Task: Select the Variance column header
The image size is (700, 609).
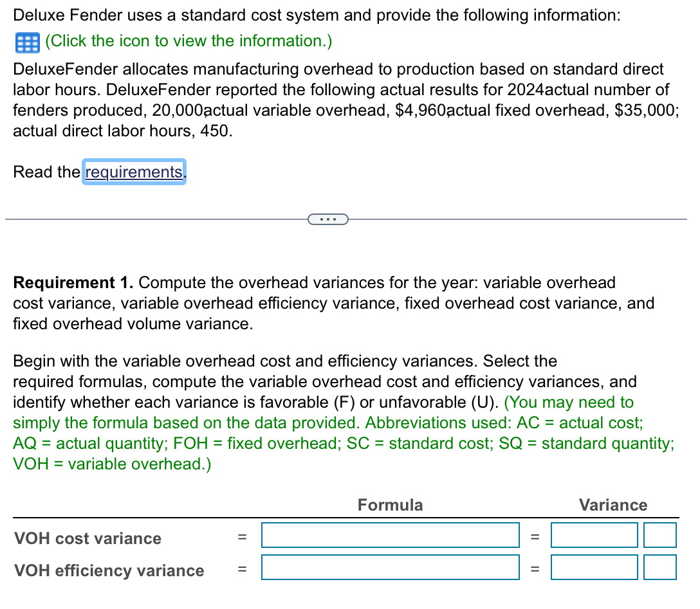Action: [612, 505]
